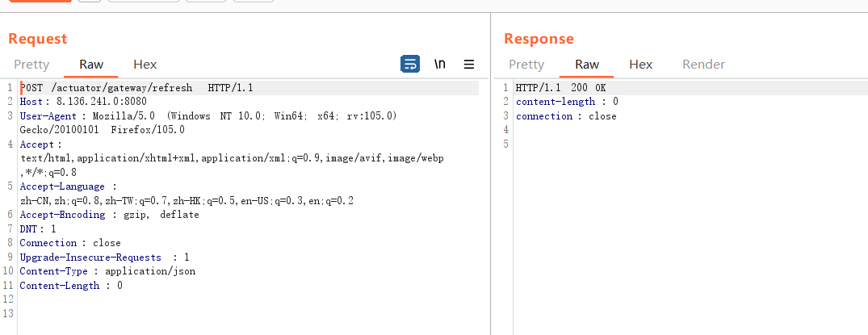Click content-length : 0 in the response
Viewport: 868px width, 335px height.
point(567,102)
